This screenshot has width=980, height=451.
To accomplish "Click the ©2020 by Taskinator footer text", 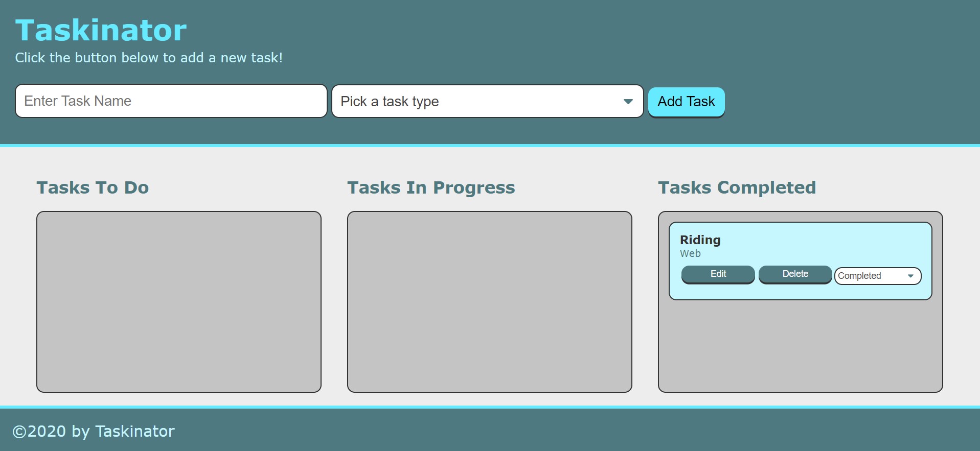I will coord(94,432).
